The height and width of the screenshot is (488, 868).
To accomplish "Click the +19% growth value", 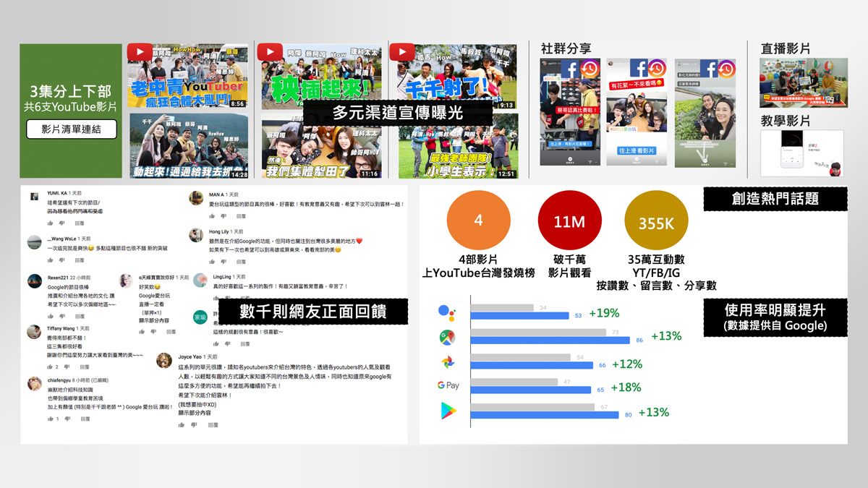I will (605, 314).
